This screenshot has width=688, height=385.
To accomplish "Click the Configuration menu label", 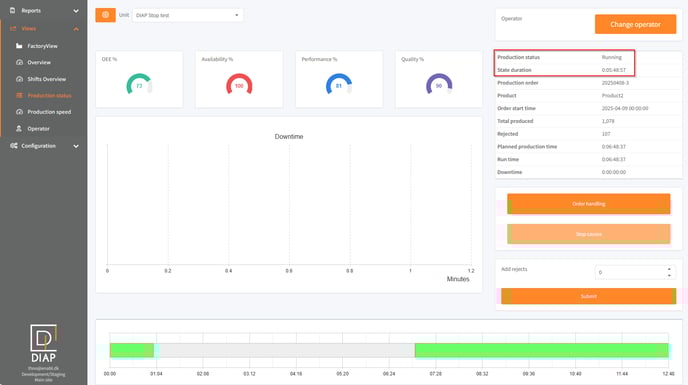I will [x=38, y=146].
